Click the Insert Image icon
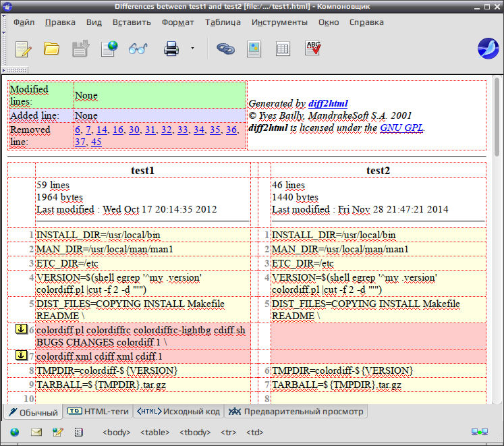 (x=254, y=49)
